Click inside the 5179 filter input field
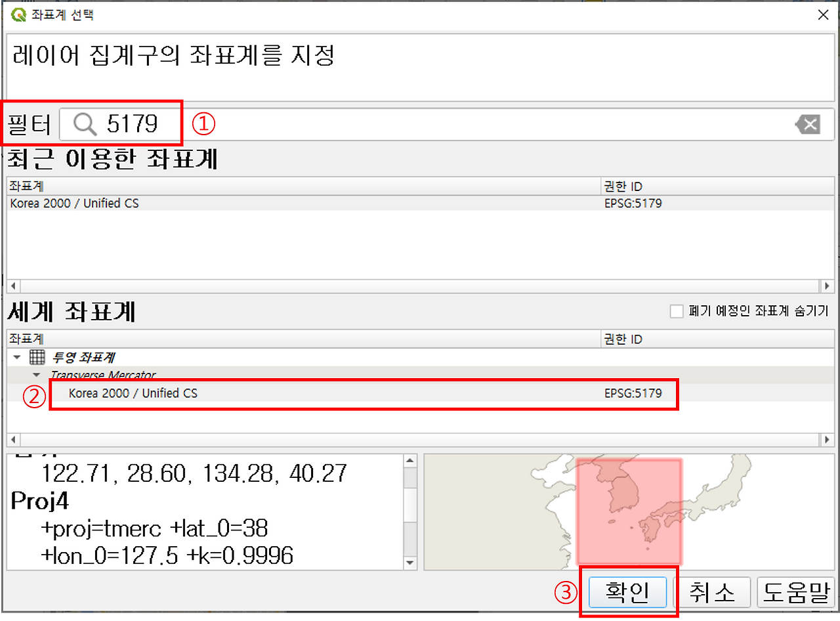The width and height of the screenshot is (840, 621). (x=131, y=123)
